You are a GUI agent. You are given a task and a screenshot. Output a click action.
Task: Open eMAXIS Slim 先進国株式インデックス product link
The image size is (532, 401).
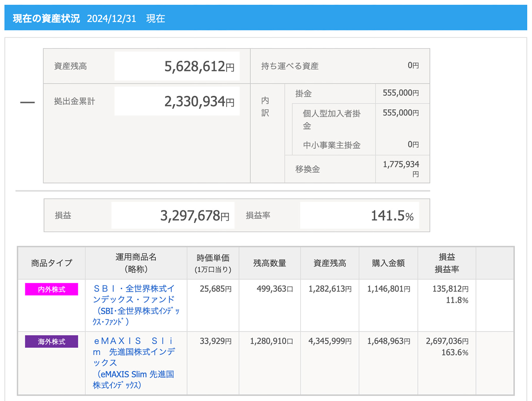coord(134,363)
